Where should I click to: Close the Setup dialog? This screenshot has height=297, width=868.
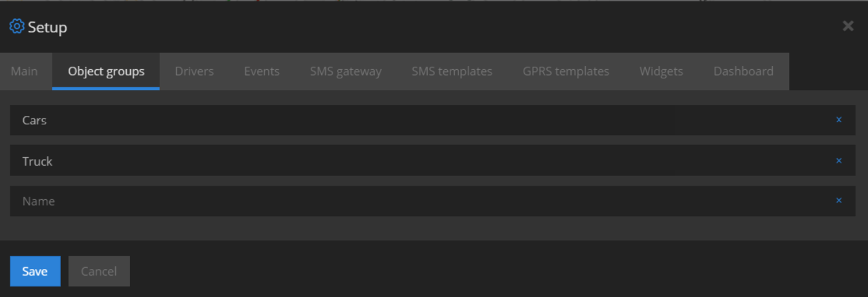coord(848,26)
